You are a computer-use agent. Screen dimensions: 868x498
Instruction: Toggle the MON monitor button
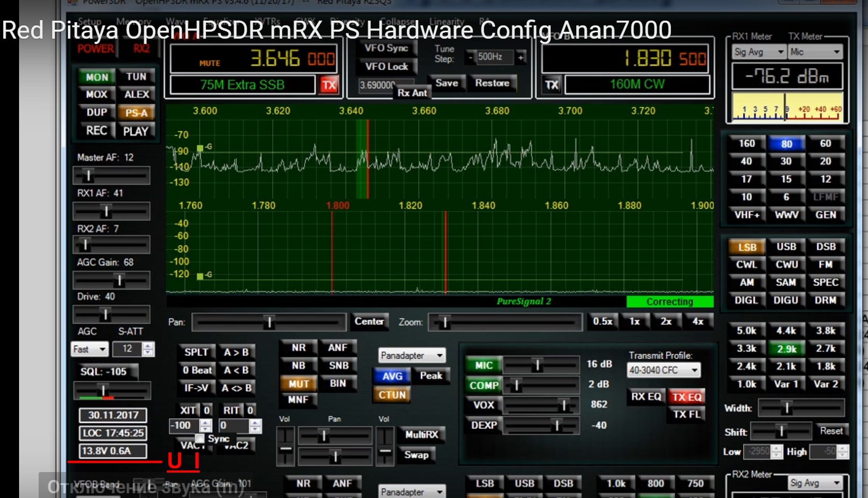(x=96, y=77)
